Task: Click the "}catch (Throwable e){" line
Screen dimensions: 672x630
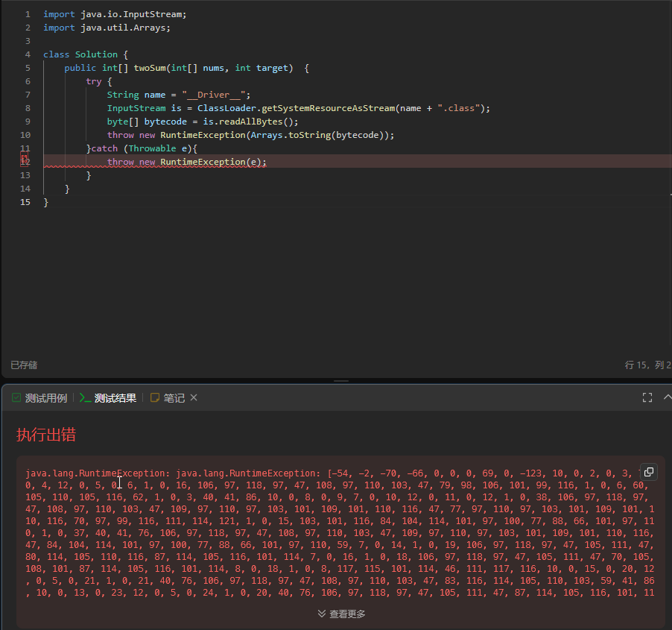Action: pos(142,148)
